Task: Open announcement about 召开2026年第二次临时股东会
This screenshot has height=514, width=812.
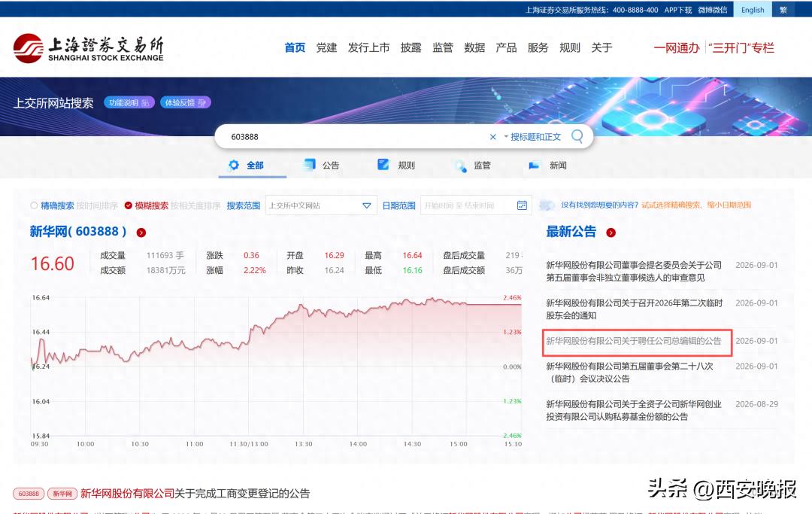Action: 634,309
